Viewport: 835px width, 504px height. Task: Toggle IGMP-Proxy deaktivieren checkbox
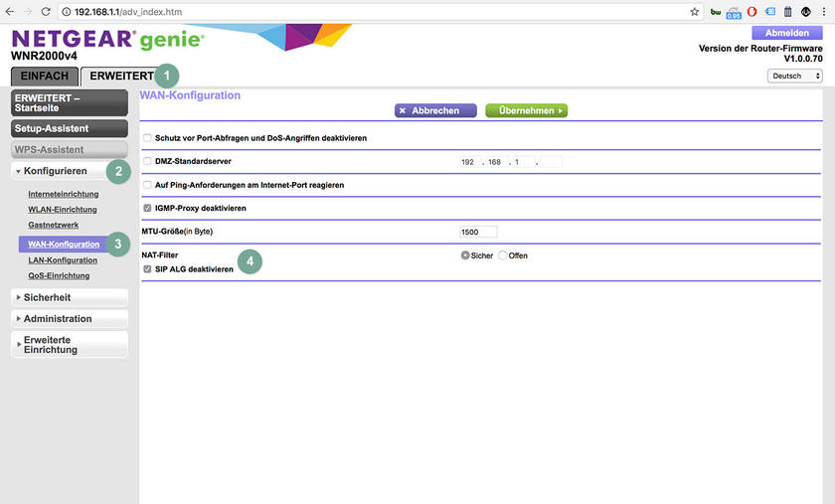147,208
